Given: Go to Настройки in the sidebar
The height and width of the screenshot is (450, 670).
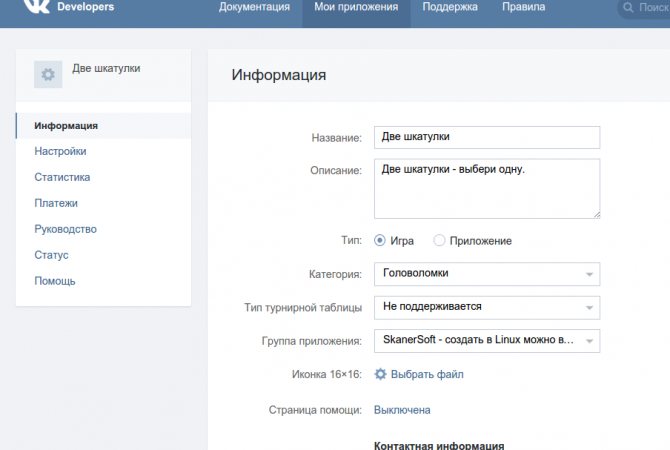Looking at the screenshot, I should [60, 151].
